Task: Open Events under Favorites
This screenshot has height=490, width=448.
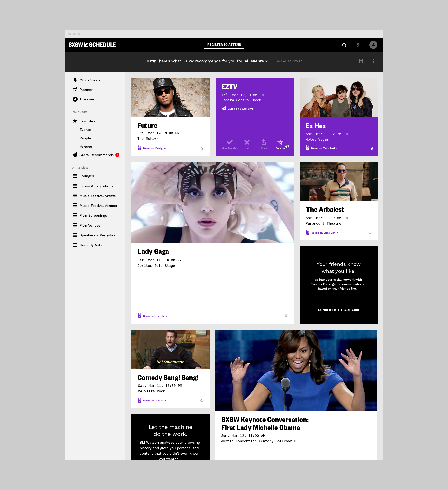Action: pyautogui.click(x=85, y=130)
